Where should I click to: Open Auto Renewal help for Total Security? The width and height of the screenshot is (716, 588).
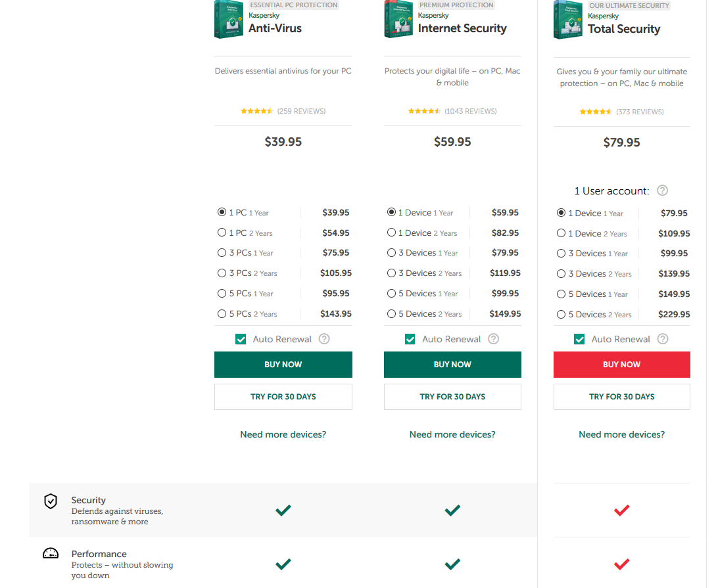click(x=663, y=339)
